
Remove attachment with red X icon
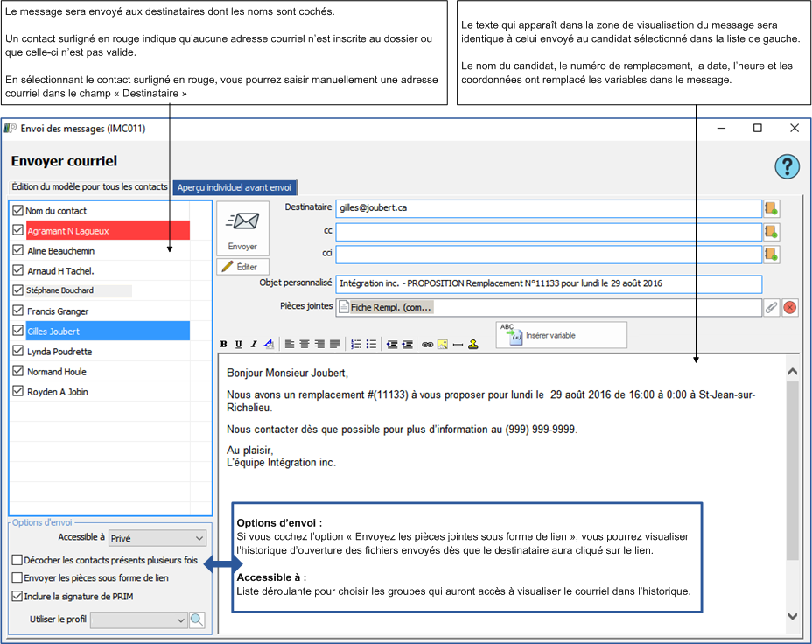pyautogui.click(x=790, y=307)
